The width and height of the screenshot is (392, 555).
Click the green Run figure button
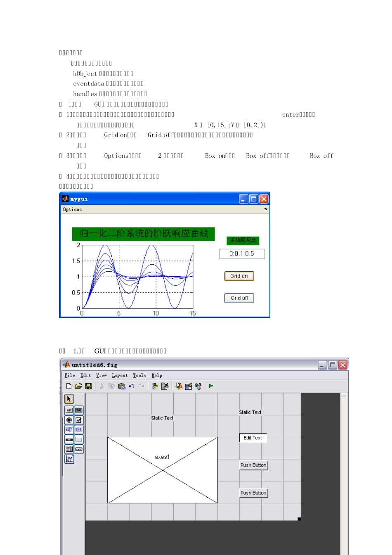click(x=211, y=386)
